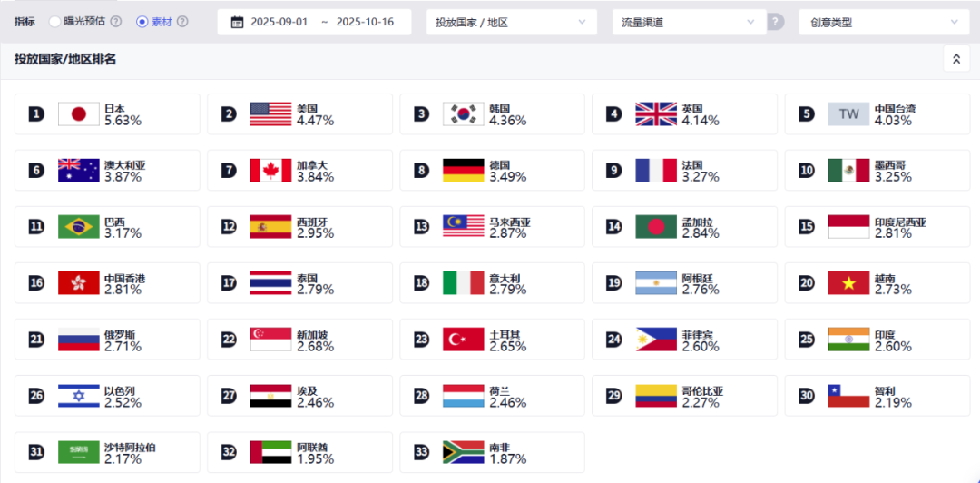The width and height of the screenshot is (980, 483).
Task: Click the Brazil flag icon
Action: pos(78,227)
